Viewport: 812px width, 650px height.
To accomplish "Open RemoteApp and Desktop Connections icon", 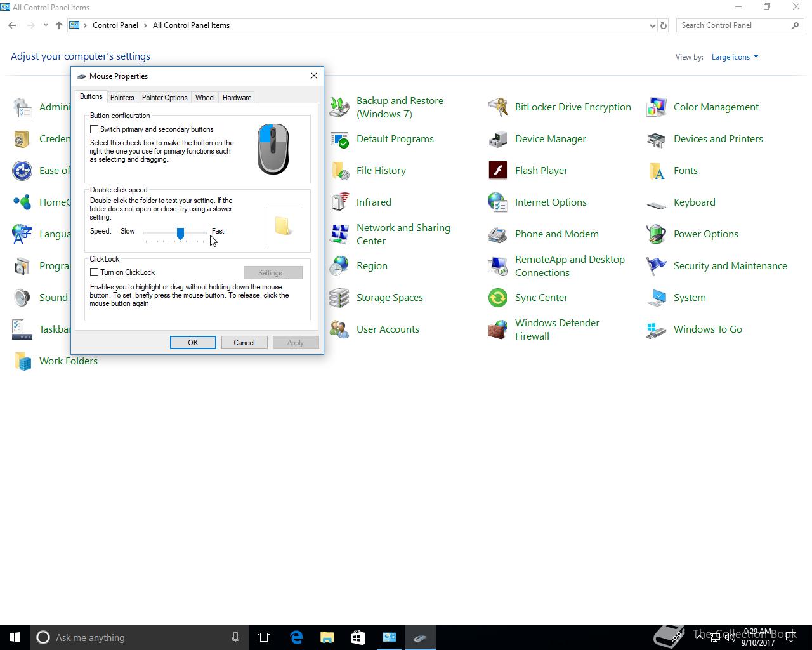I will [x=498, y=266].
